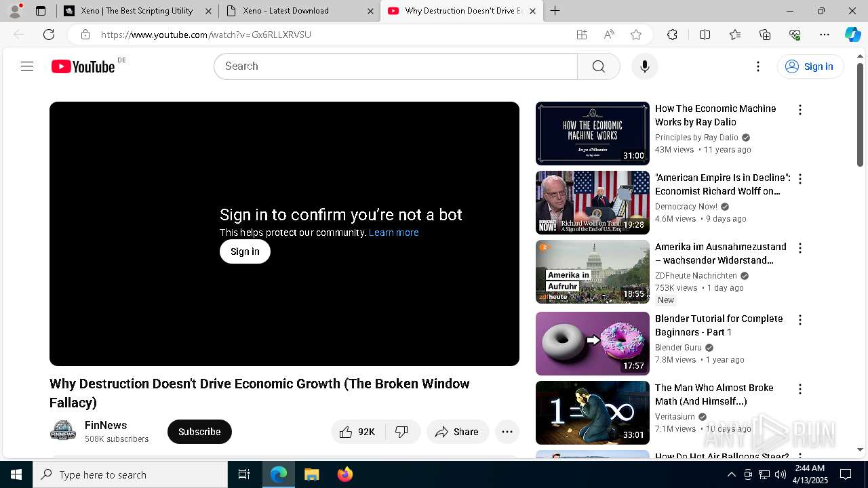This screenshot has width=868, height=488.
Task: Open Principles by Ray Dalio channel
Action: pyautogui.click(x=696, y=138)
